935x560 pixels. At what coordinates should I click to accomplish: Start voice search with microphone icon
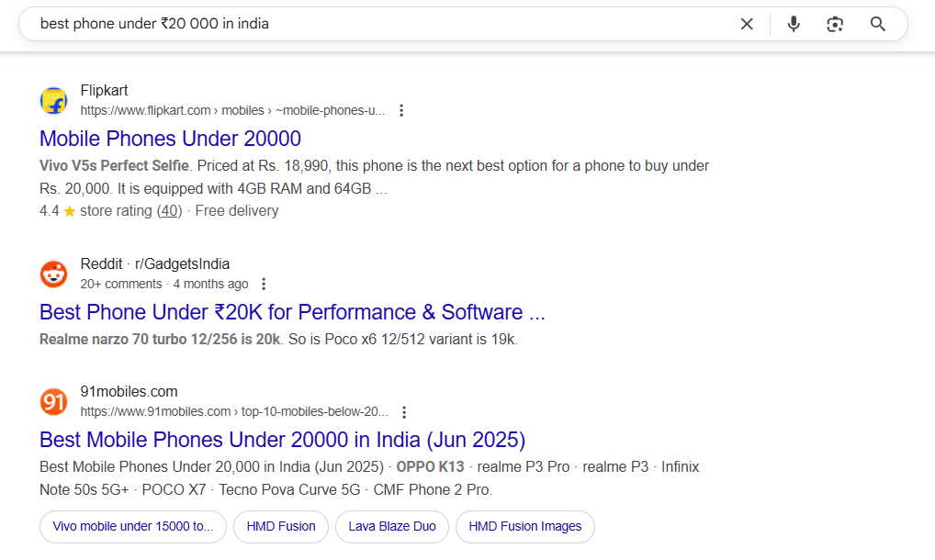[x=793, y=24]
